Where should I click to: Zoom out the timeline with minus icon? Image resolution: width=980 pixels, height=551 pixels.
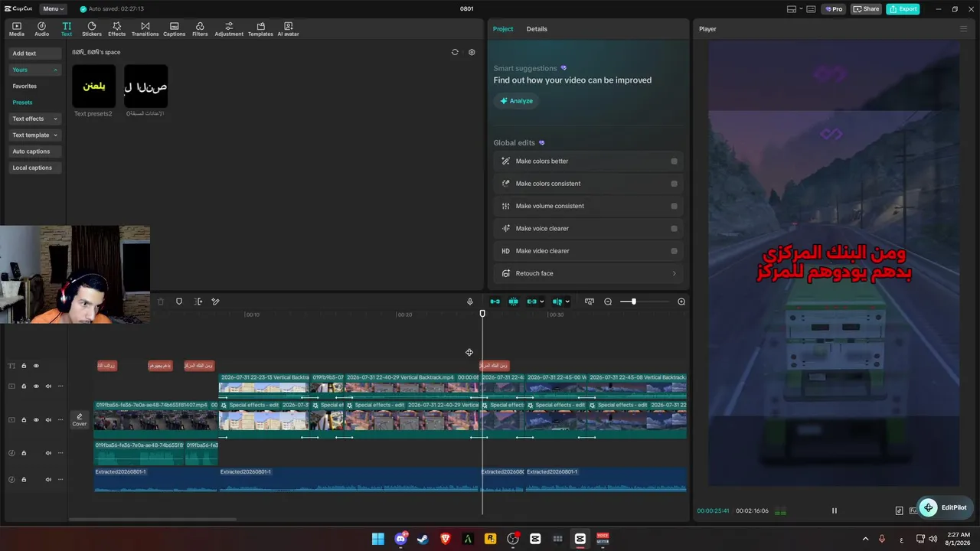pyautogui.click(x=608, y=302)
